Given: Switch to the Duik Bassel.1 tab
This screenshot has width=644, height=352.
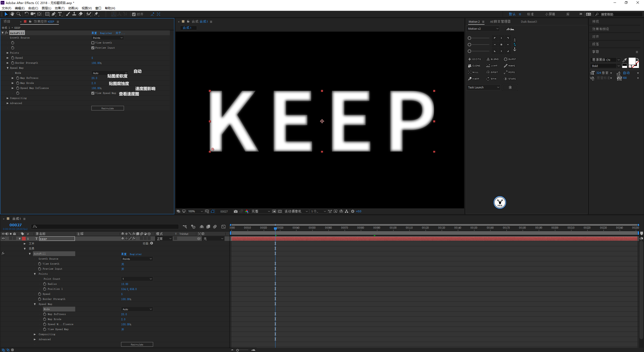Looking at the screenshot, I should 529,22.
